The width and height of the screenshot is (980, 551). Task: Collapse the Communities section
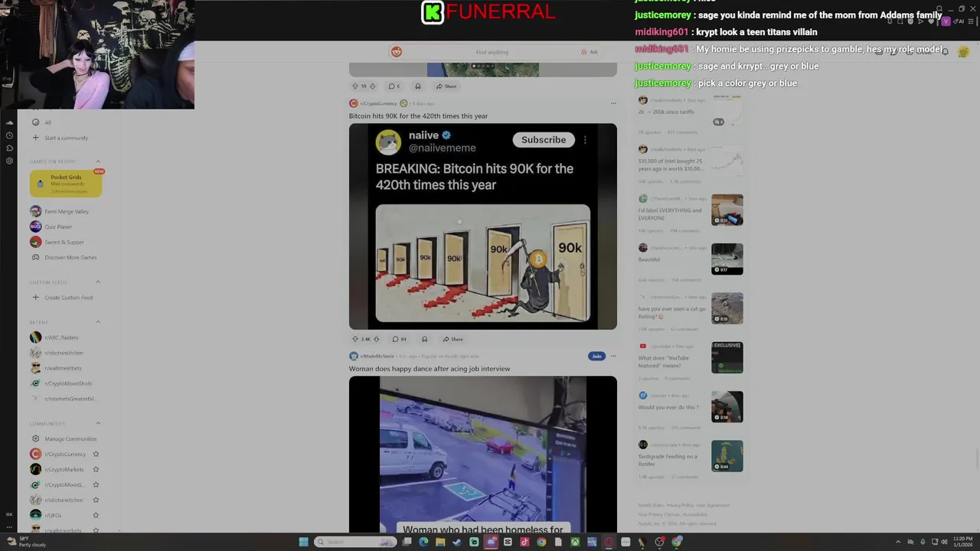(x=98, y=423)
